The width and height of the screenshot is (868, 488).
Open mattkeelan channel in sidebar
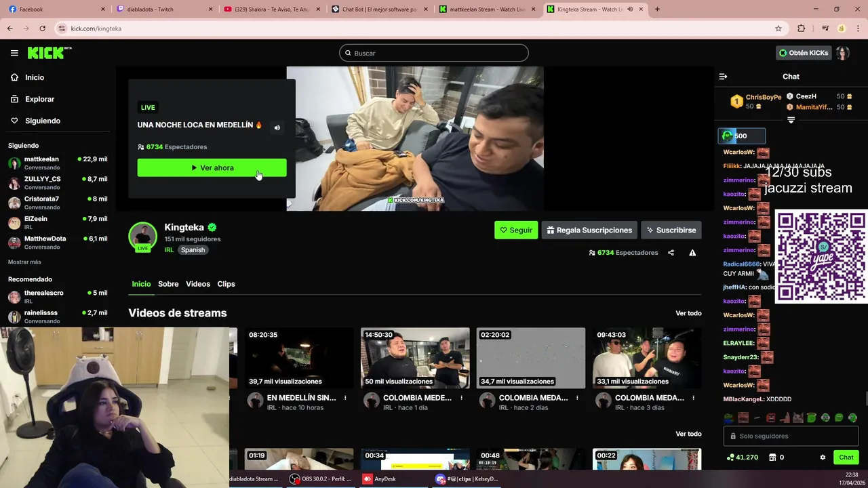coord(58,163)
